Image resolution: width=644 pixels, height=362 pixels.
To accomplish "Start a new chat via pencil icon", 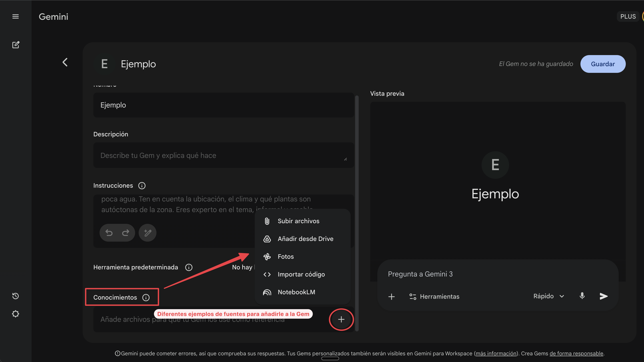I will click(16, 45).
